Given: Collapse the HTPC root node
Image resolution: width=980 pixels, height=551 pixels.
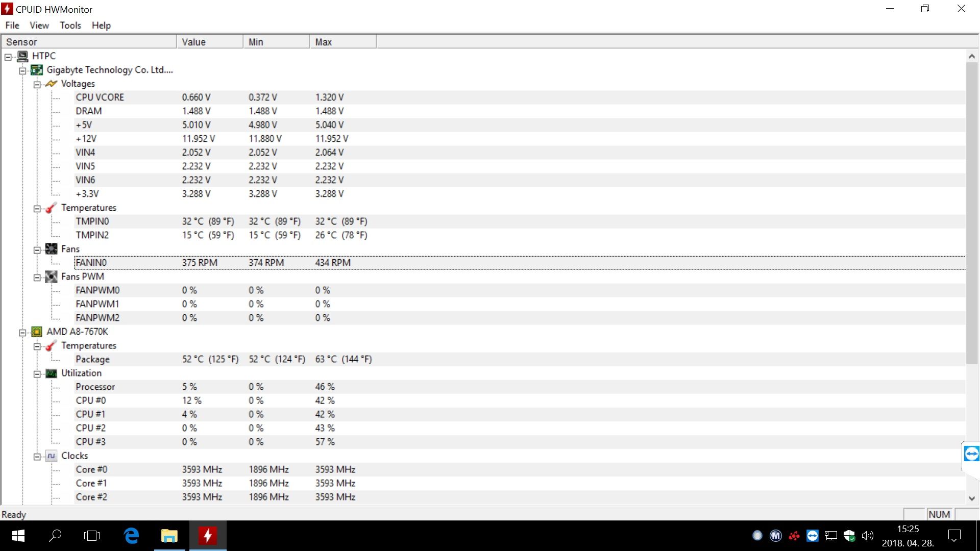Looking at the screenshot, I should tap(8, 57).
